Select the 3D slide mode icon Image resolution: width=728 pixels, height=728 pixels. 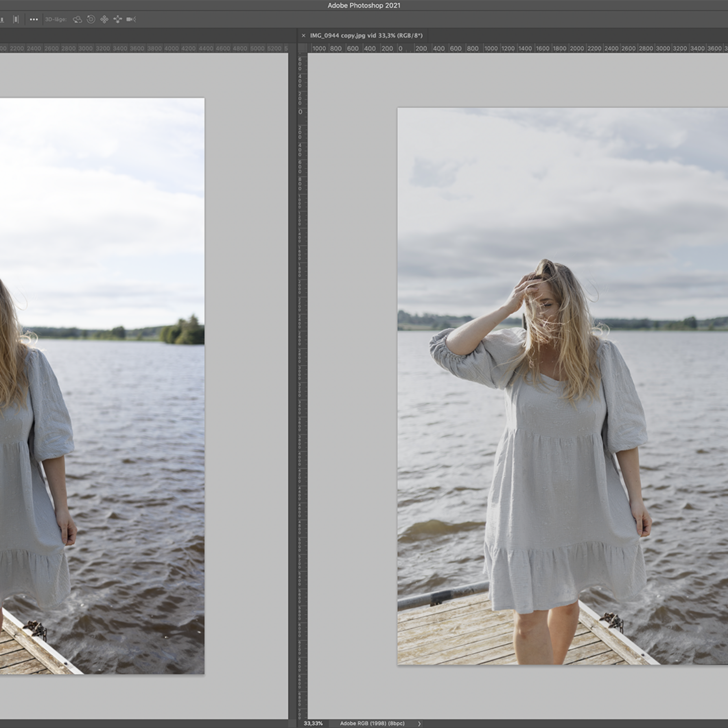(117, 19)
